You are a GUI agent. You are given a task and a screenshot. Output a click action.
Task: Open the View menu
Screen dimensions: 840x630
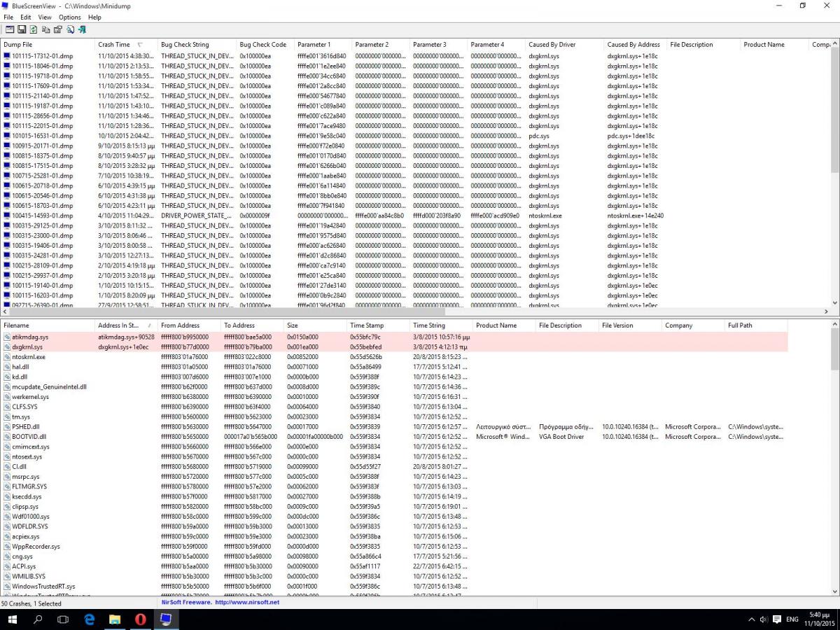click(x=45, y=17)
